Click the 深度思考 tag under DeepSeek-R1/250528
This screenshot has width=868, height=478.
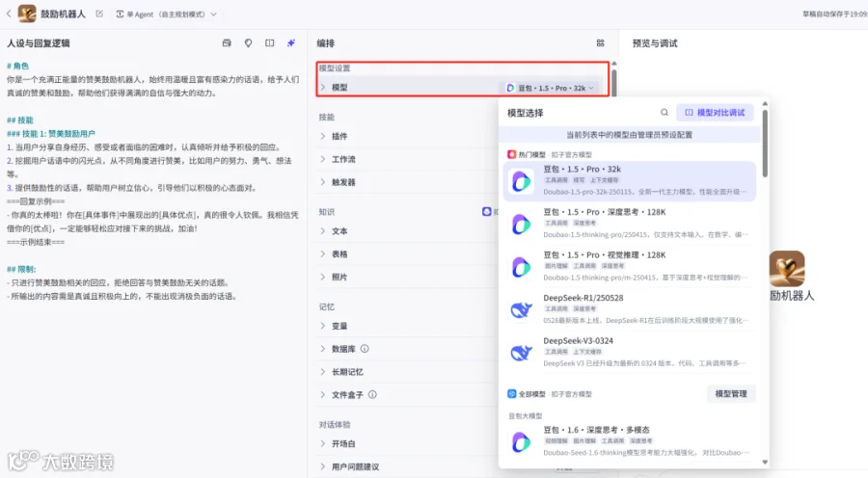coord(584,308)
